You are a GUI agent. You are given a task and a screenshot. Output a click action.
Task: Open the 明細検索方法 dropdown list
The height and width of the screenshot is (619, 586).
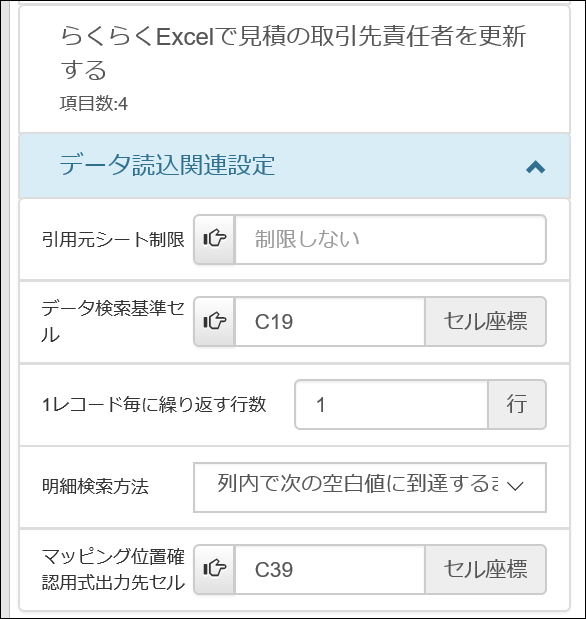pos(370,487)
